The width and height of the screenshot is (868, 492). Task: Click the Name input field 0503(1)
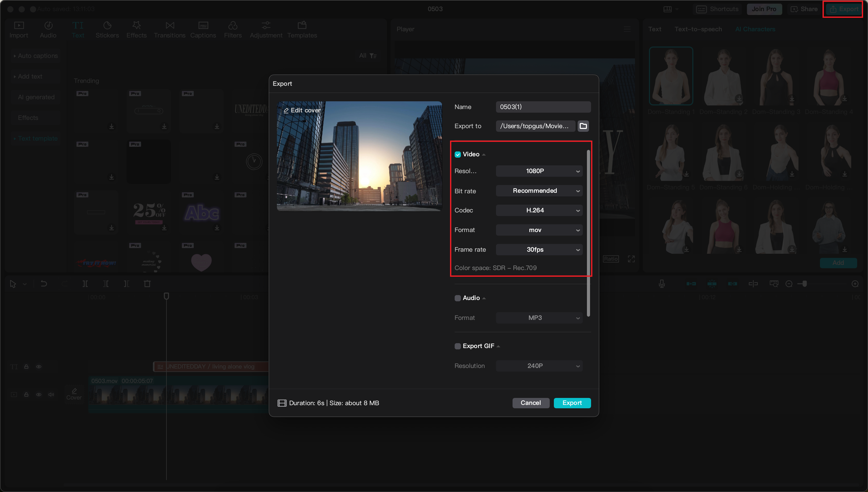tap(543, 107)
